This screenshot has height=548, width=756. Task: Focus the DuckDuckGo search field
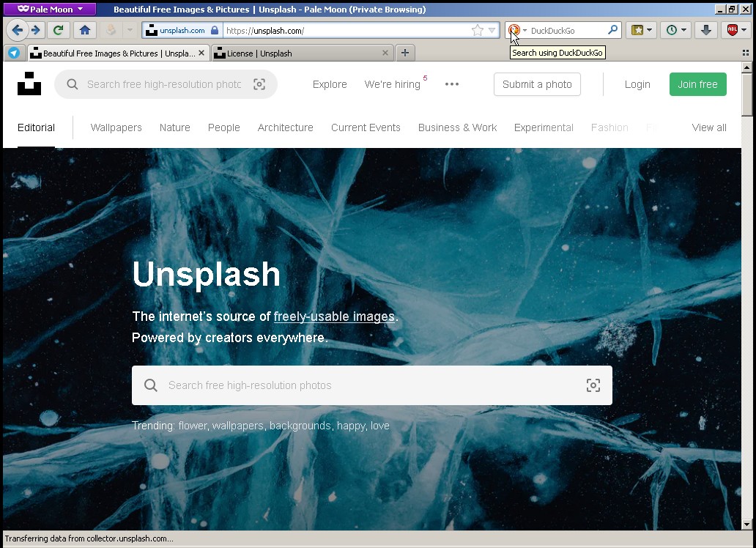566,30
